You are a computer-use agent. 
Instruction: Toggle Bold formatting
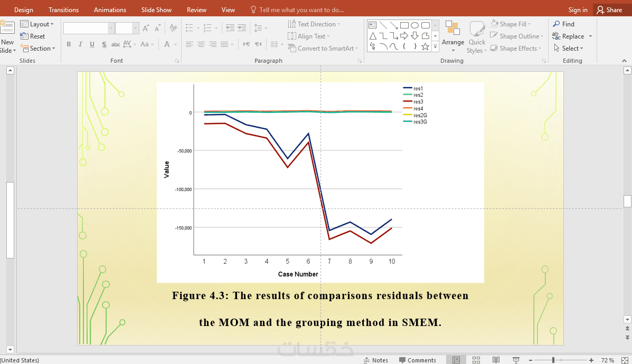click(69, 44)
